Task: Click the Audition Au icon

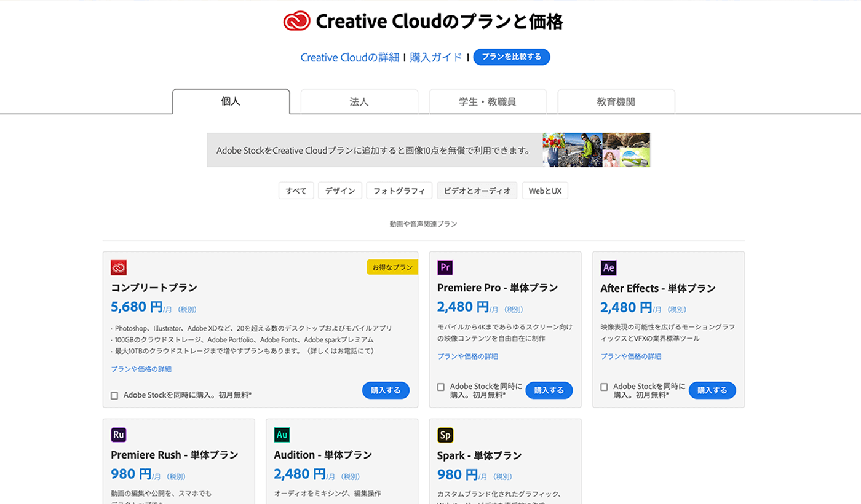Action: point(282,435)
